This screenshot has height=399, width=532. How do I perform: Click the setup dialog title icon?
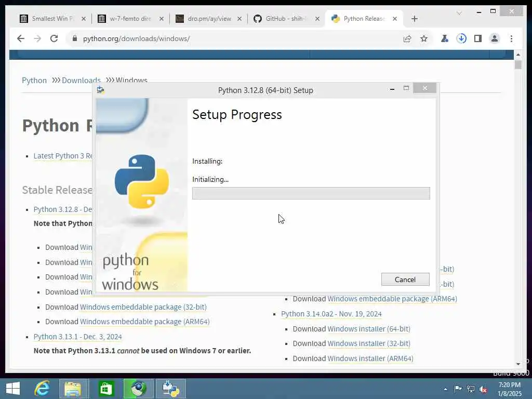[100, 90]
